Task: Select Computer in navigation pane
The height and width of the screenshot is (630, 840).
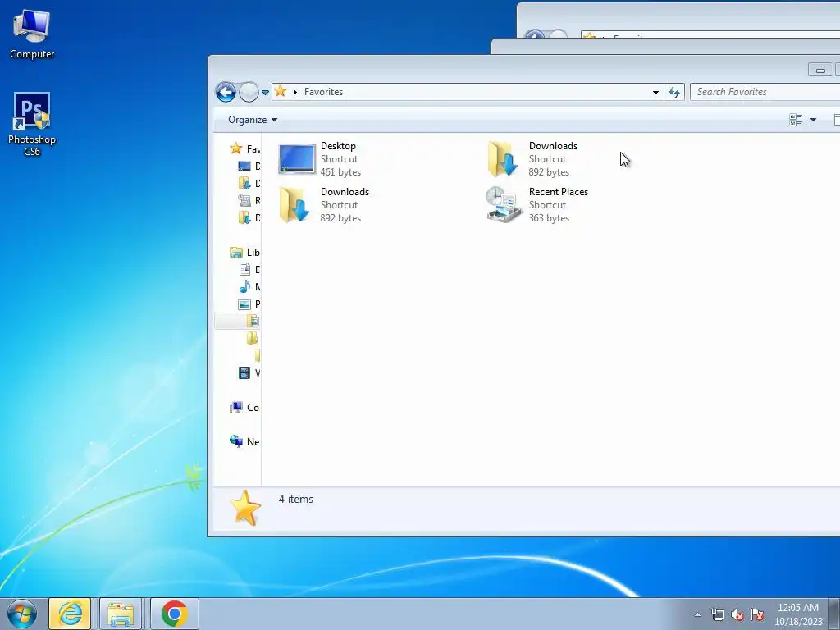Action: pyautogui.click(x=244, y=407)
